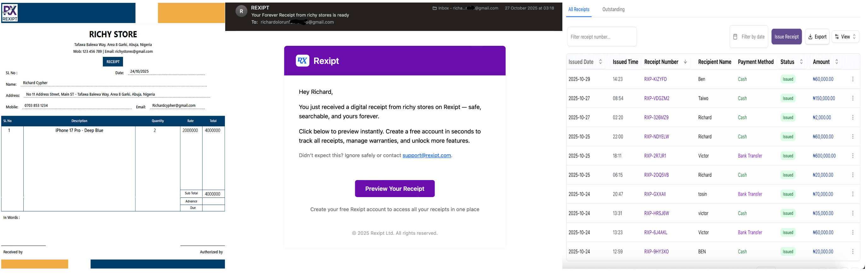Switch to the All Receipts tab
Viewport: 868px width, 278px height.
pyautogui.click(x=578, y=9)
